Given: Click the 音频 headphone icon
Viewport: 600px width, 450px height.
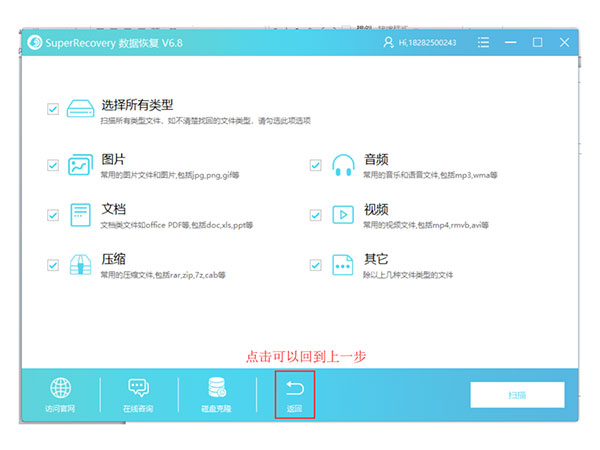Looking at the screenshot, I should [x=343, y=165].
